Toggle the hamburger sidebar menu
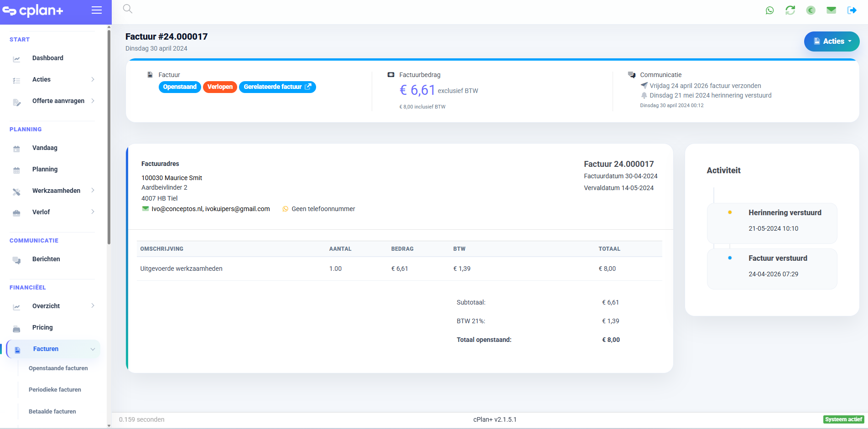 pos(97,10)
